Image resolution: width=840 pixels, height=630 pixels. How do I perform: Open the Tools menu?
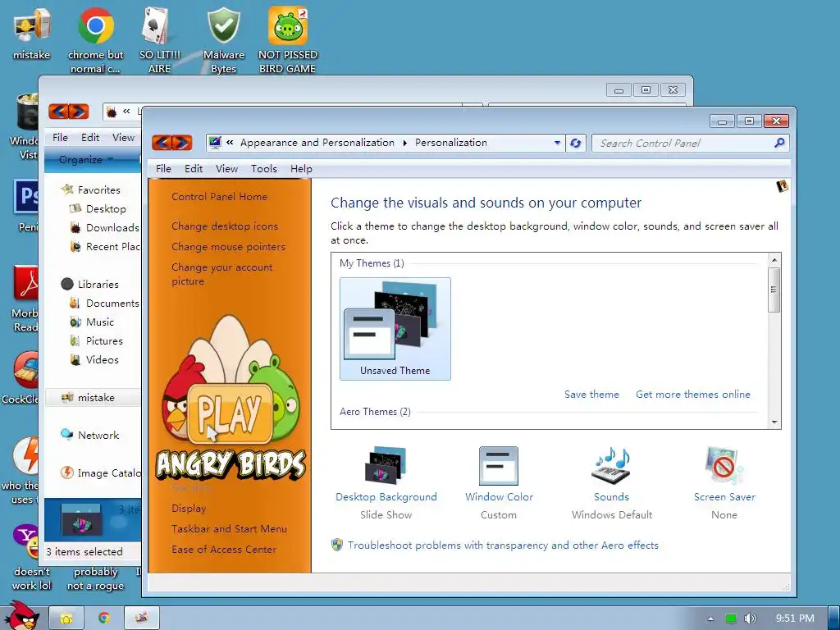[264, 169]
